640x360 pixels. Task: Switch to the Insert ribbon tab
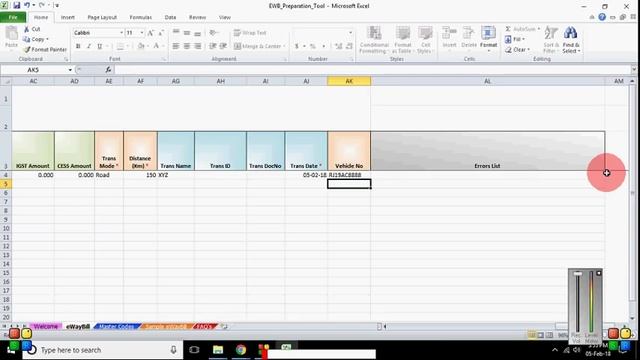[68, 18]
